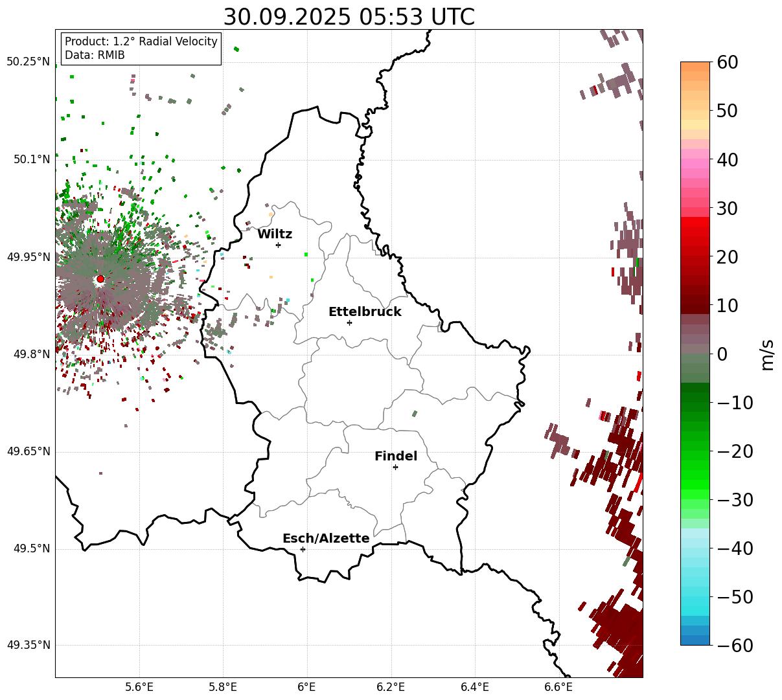Image resolution: width=782 pixels, height=700 pixels.
Task: Click the 5.8°E longitude tick label
Action: click(223, 687)
